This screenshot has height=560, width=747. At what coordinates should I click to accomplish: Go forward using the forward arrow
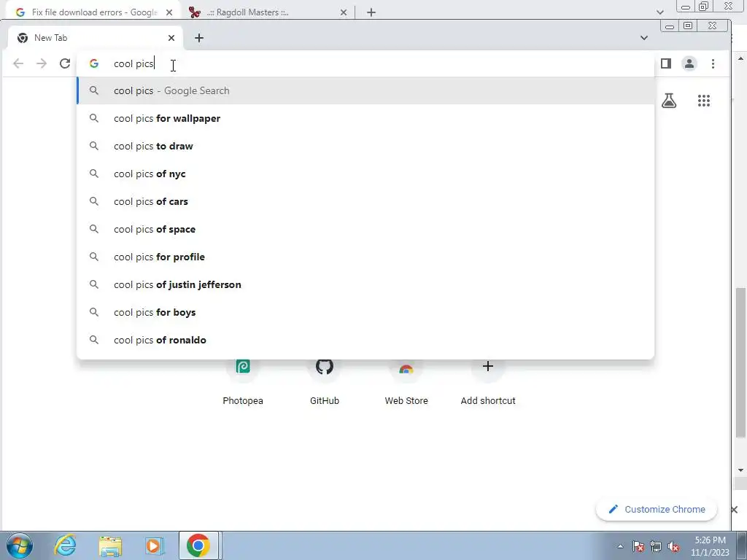(42, 63)
